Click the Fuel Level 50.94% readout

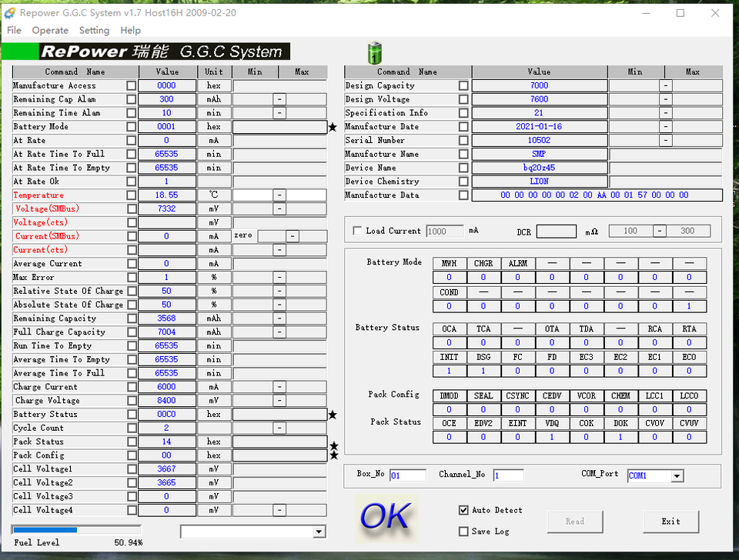click(129, 542)
